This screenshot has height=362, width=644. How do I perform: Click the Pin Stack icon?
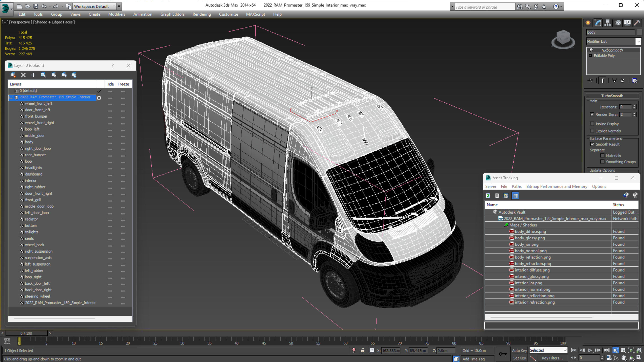click(591, 81)
